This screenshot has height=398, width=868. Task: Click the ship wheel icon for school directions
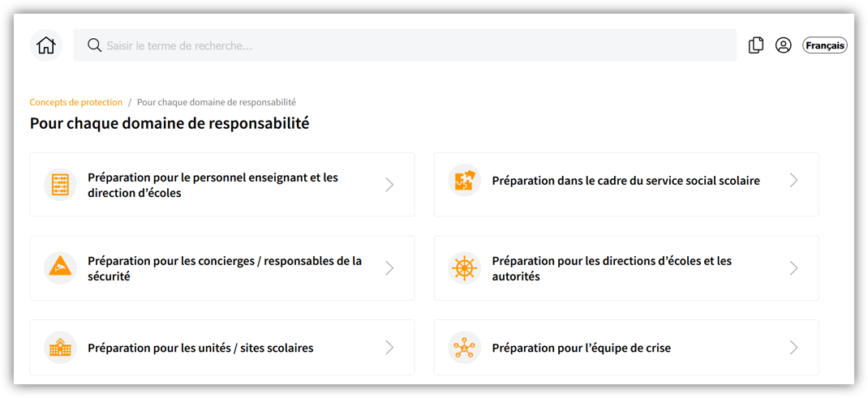[x=464, y=268]
